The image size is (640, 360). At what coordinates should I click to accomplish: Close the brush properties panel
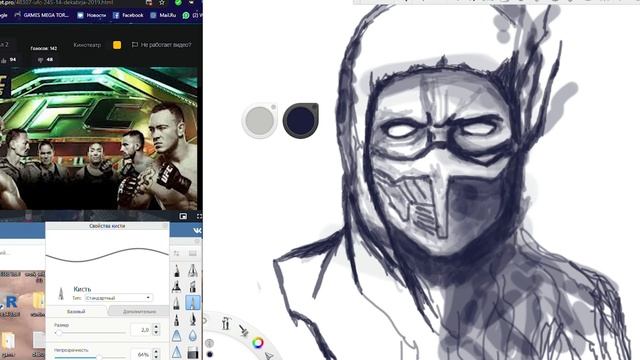coord(165,226)
